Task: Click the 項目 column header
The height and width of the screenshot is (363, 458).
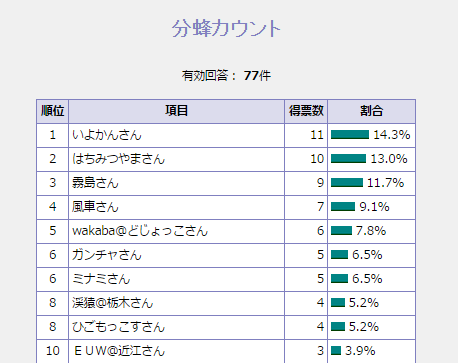Action: click(x=176, y=111)
